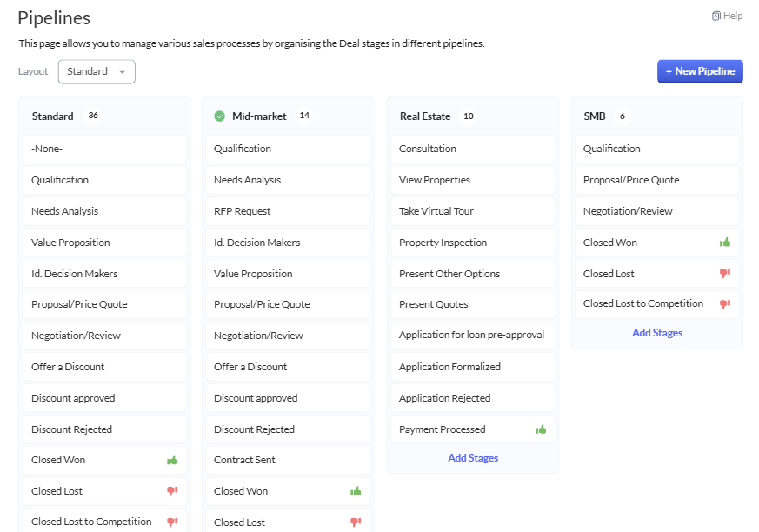Screen dimensions: 759x532
Task: Select the Present Other Options stage
Action: [473, 274]
